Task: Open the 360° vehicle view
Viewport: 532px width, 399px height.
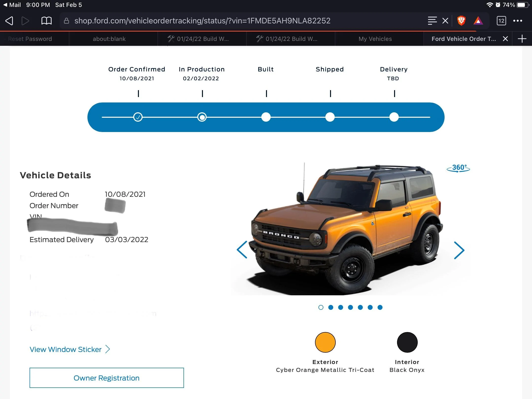Action: 458,168
